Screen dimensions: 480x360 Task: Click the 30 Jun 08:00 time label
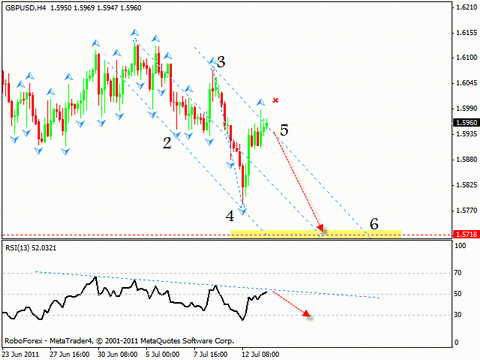pyautogui.click(x=118, y=354)
